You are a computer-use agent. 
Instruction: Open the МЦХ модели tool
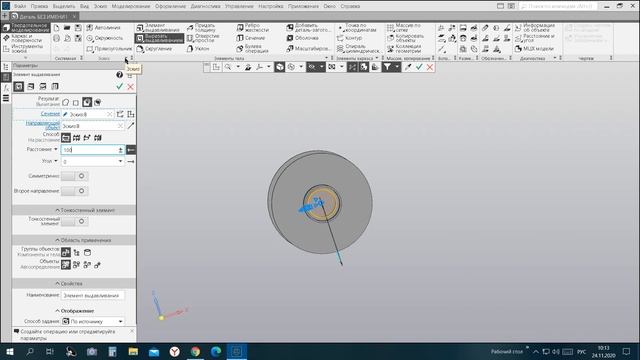click(x=534, y=49)
